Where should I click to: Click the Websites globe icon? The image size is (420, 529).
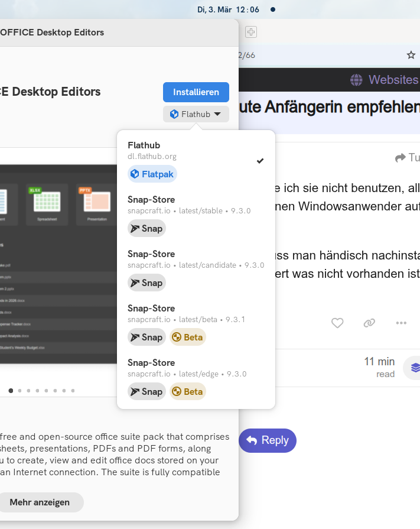tap(356, 80)
